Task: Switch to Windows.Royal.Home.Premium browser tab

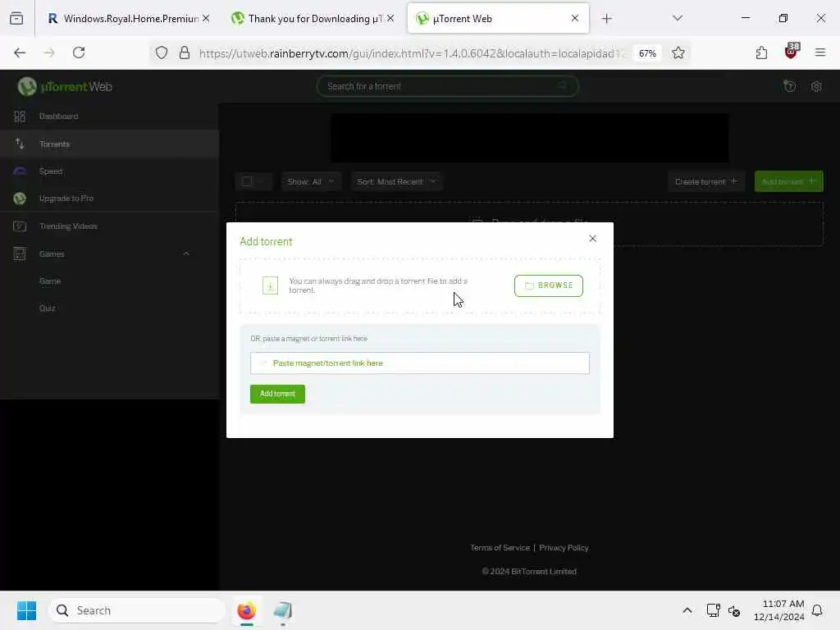Action: click(129, 19)
